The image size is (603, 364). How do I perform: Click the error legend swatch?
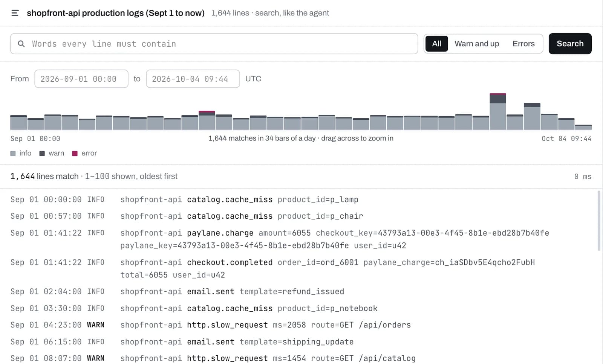click(75, 153)
